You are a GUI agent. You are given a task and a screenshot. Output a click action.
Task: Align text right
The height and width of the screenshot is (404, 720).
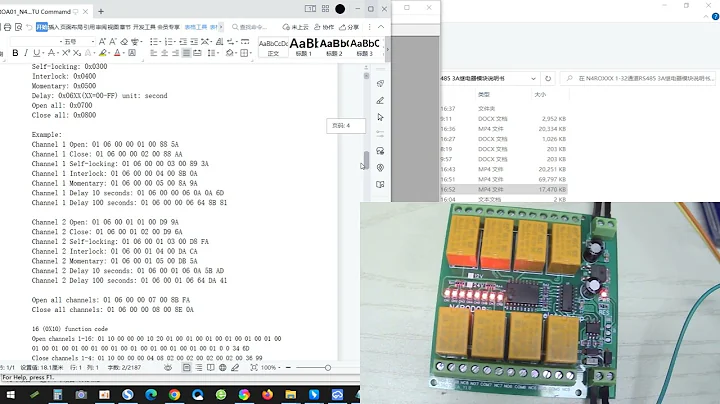pyautogui.click(x=175, y=53)
